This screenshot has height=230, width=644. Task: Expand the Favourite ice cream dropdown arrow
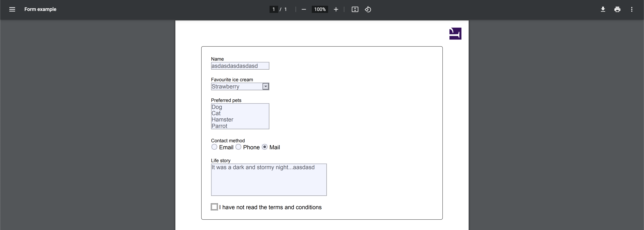click(266, 86)
